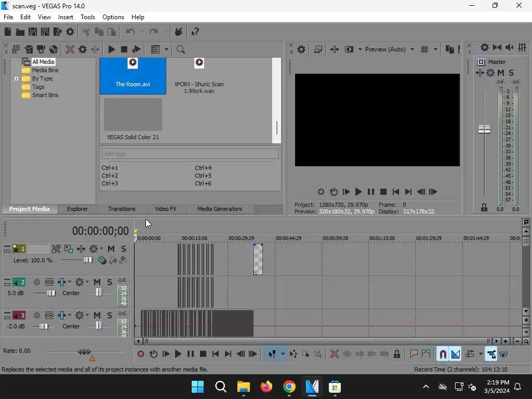This screenshot has width=532, height=399.
Task: Open a project with the folder icon
Action: (20, 32)
